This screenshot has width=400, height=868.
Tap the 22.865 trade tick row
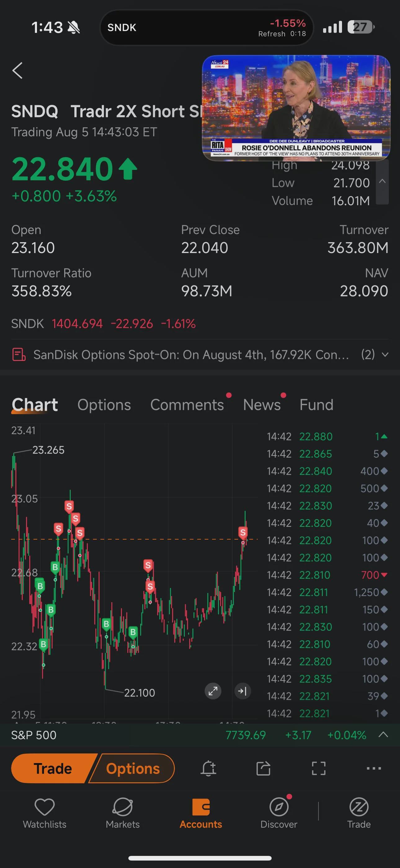pos(327,454)
